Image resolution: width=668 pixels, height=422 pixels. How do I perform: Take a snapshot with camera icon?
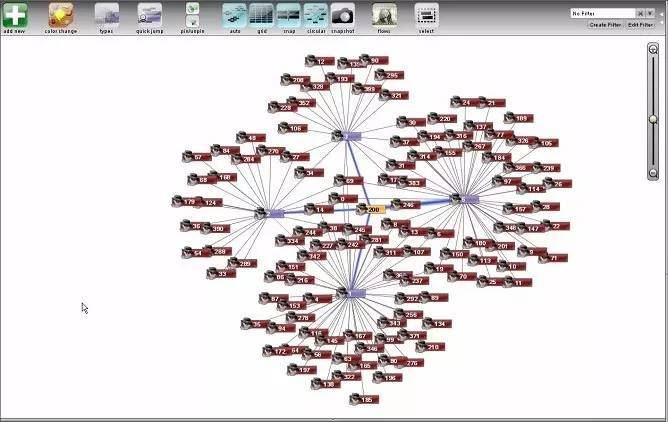click(342, 14)
